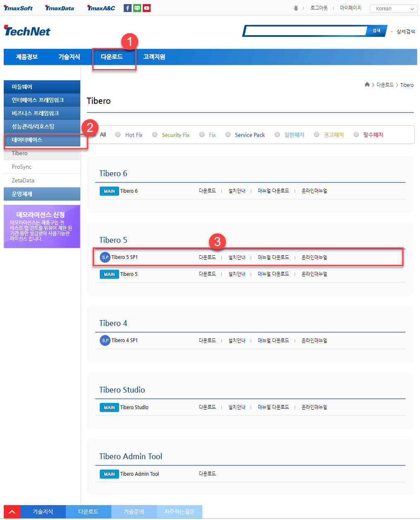Viewport: 420px width, 520px height.
Task: Click Tibero in breadcrumb path
Action: coord(407,85)
